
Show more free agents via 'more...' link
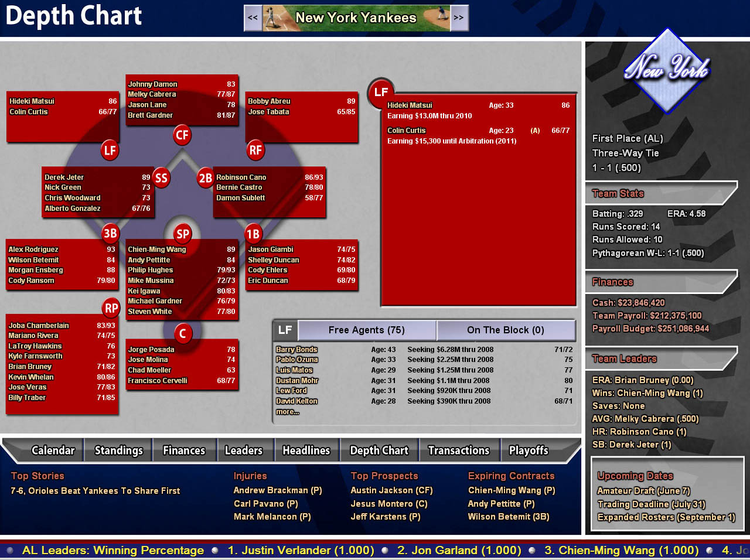pyautogui.click(x=288, y=412)
